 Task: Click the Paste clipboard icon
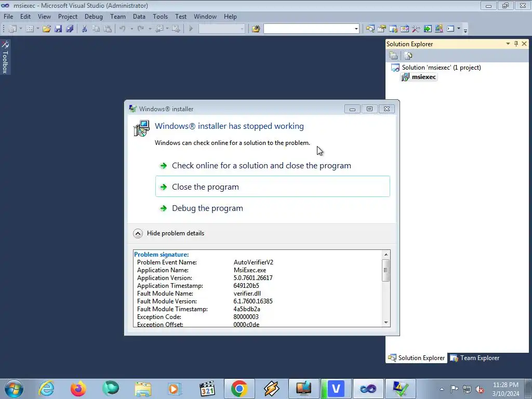click(x=108, y=29)
